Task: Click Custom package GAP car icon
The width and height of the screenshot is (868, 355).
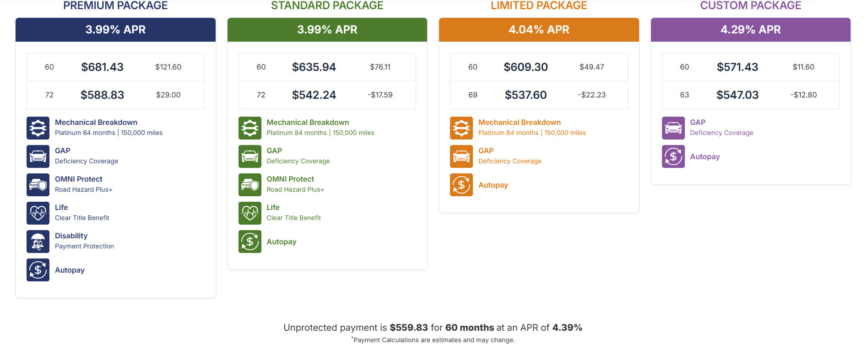Action: point(673,128)
